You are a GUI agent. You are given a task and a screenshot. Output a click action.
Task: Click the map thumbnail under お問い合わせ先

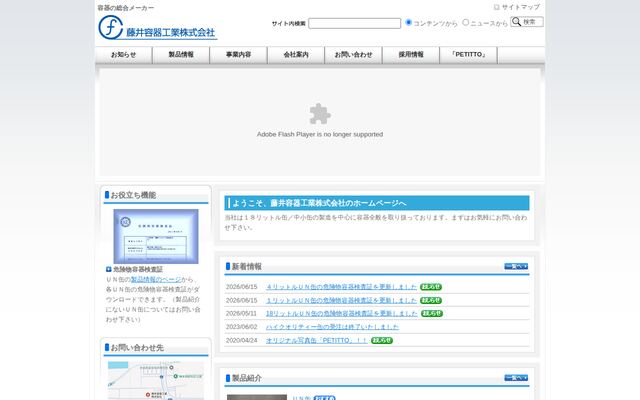[x=156, y=380]
